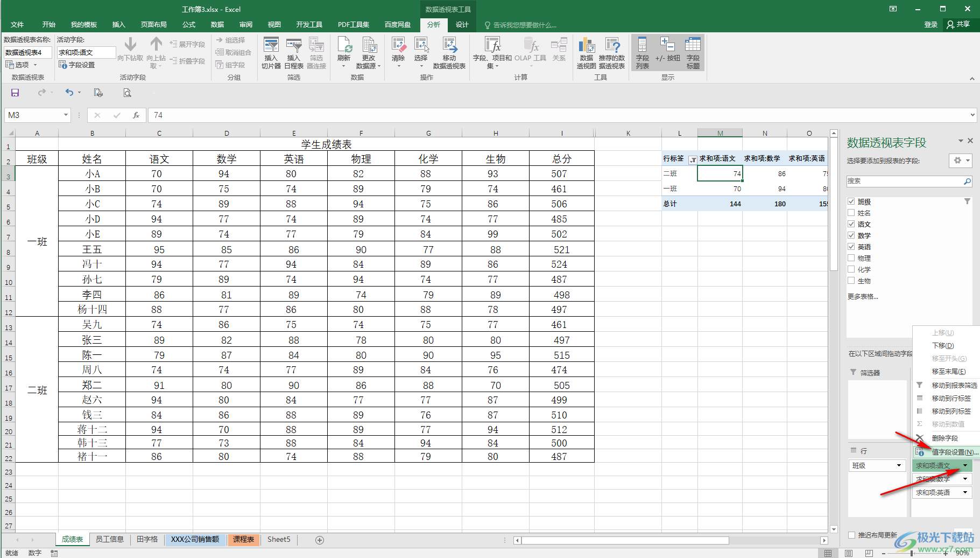Click the Page Layout view icon in status bar
The width and height of the screenshot is (980, 558).
[849, 553]
